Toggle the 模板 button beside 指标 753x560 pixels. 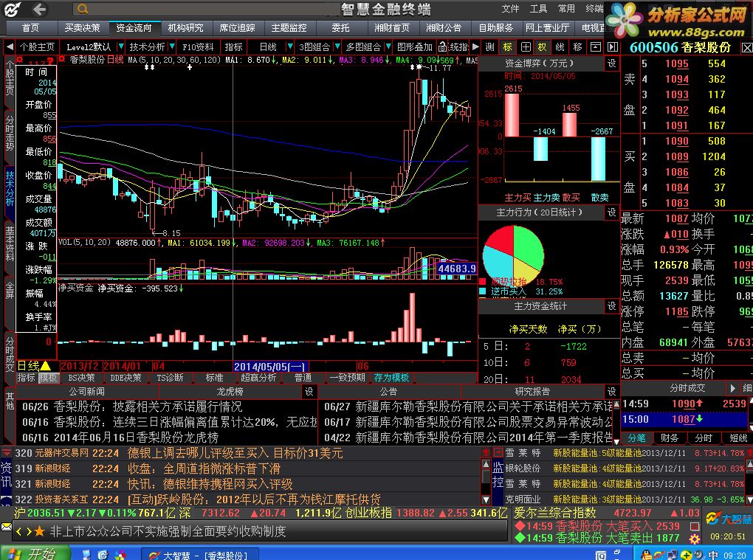tap(49, 378)
